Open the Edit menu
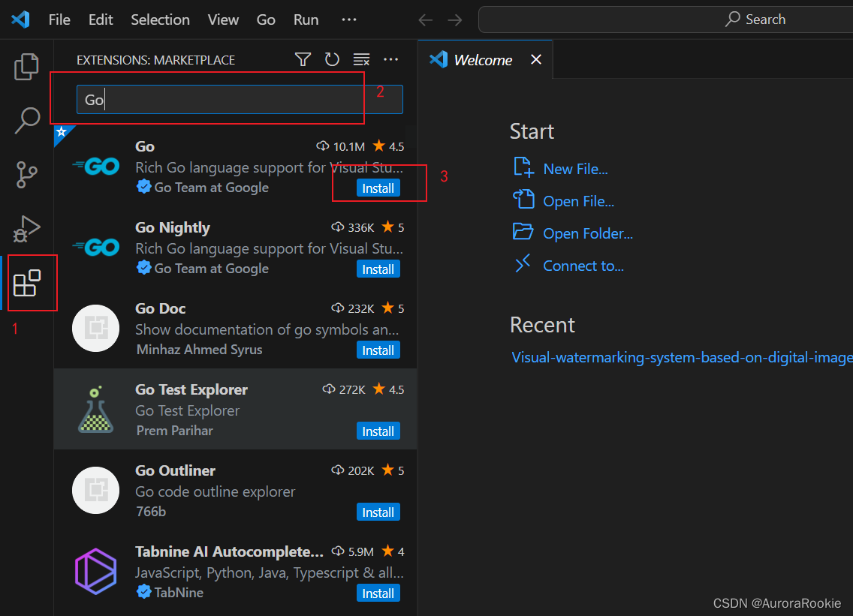This screenshot has width=853, height=616. (101, 20)
